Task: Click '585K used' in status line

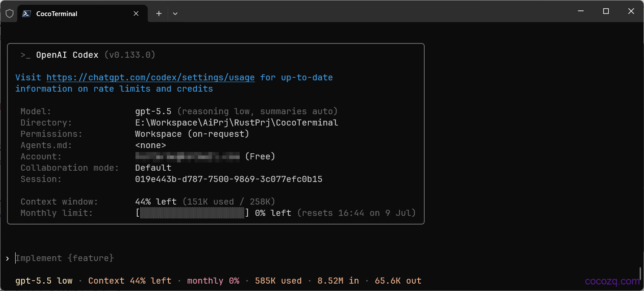Action: click(x=278, y=281)
